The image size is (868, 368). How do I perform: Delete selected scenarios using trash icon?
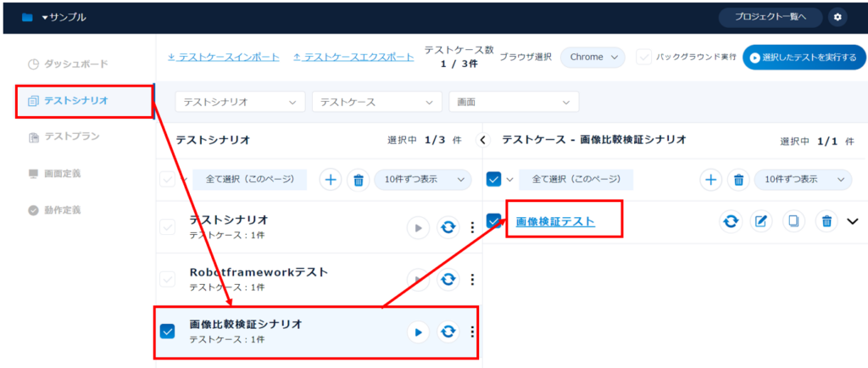click(359, 179)
